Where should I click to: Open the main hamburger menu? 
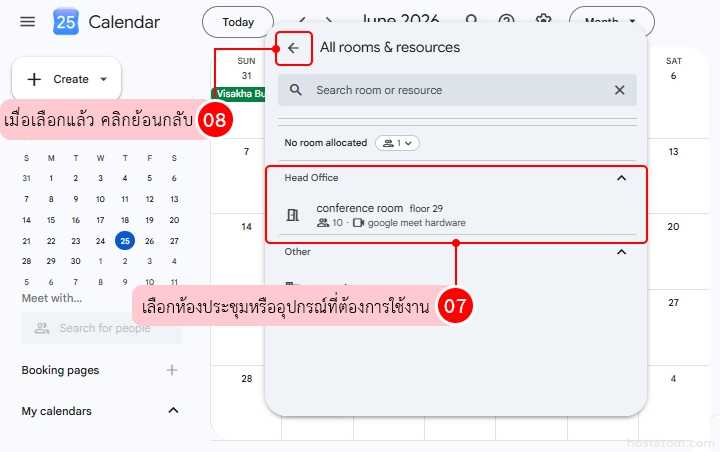point(28,22)
